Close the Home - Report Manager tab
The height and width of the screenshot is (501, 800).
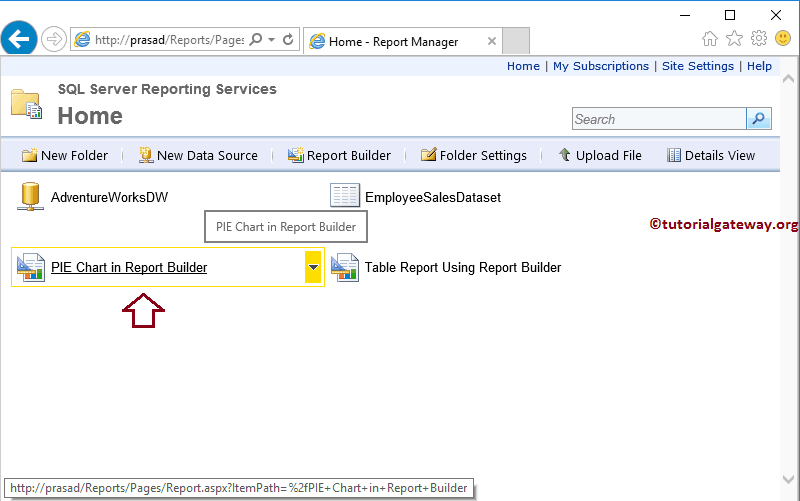pyautogui.click(x=492, y=41)
